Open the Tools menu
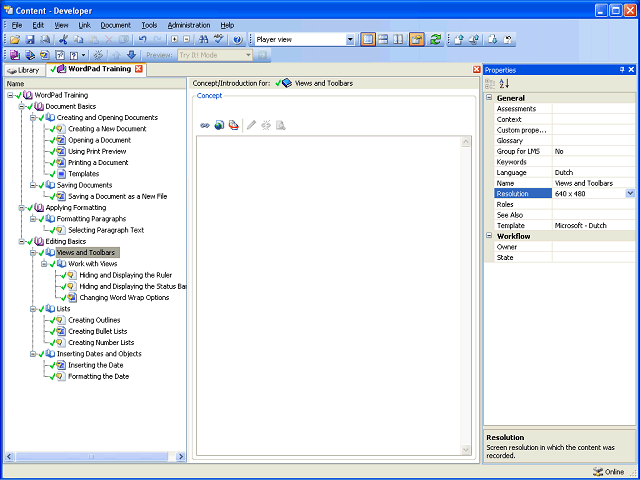640x480 pixels. 149,25
